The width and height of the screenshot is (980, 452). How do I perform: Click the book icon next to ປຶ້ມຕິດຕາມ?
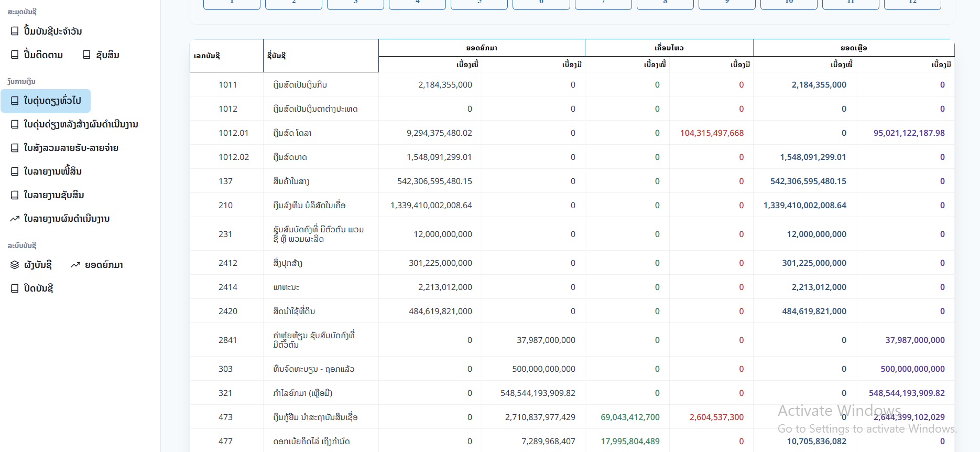pos(15,55)
